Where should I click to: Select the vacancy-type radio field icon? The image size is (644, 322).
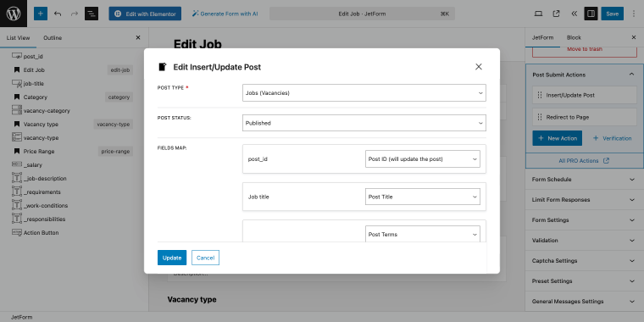(x=16, y=137)
